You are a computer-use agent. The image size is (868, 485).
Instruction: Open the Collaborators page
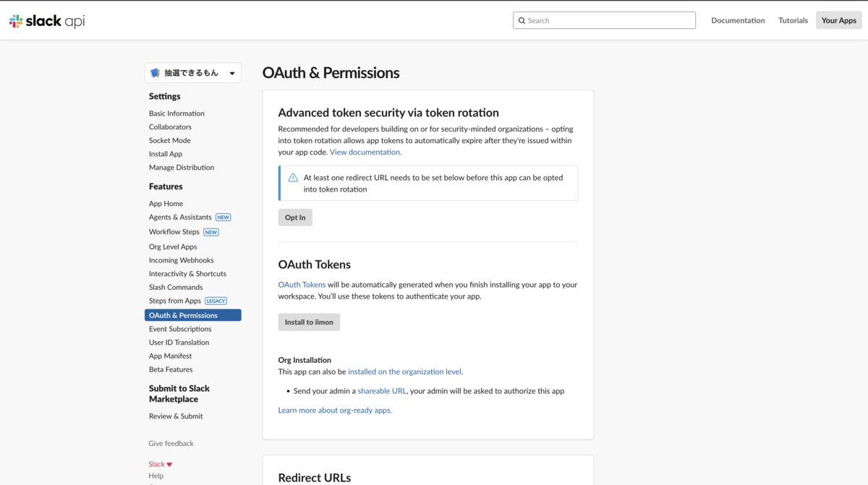click(170, 127)
